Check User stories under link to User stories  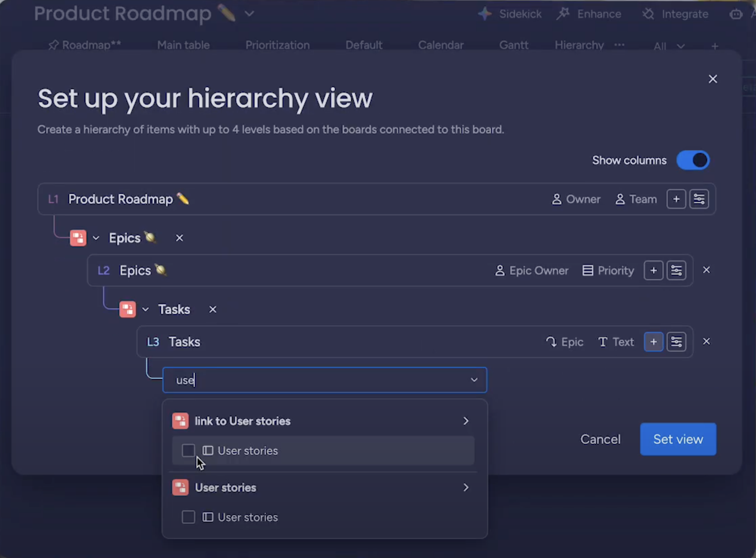click(188, 451)
